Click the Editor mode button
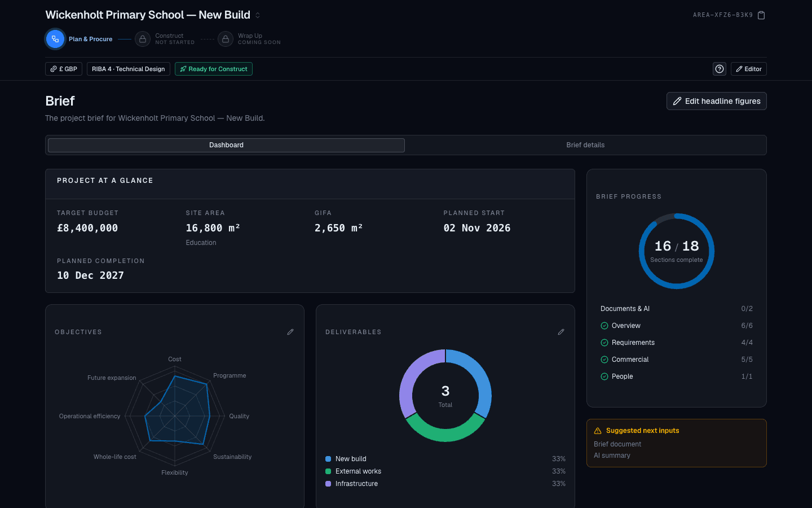The image size is (812, 508). 749,69
